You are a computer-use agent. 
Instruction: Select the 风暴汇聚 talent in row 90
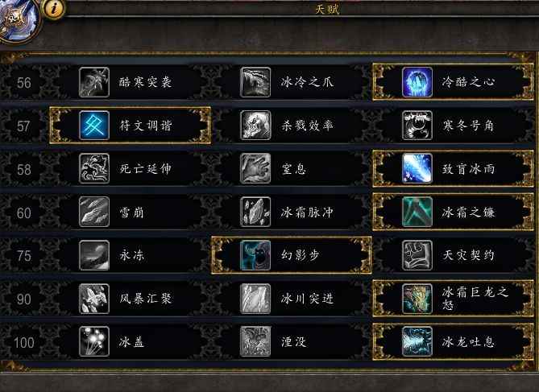tap(130, 299)
